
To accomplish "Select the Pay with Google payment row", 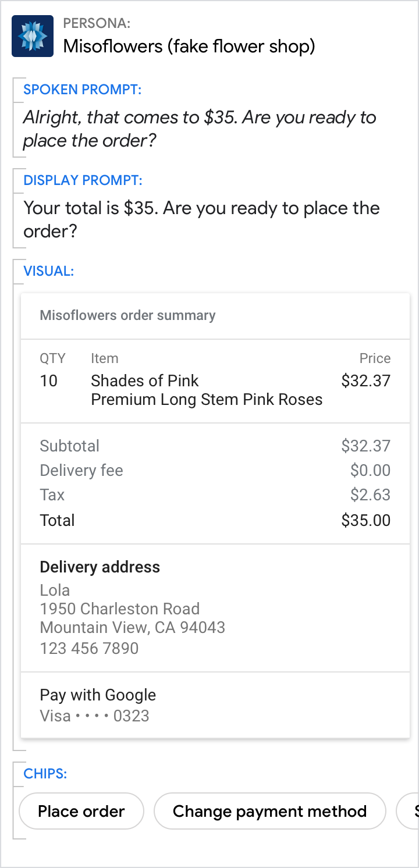I will click(x=98, y=695).
